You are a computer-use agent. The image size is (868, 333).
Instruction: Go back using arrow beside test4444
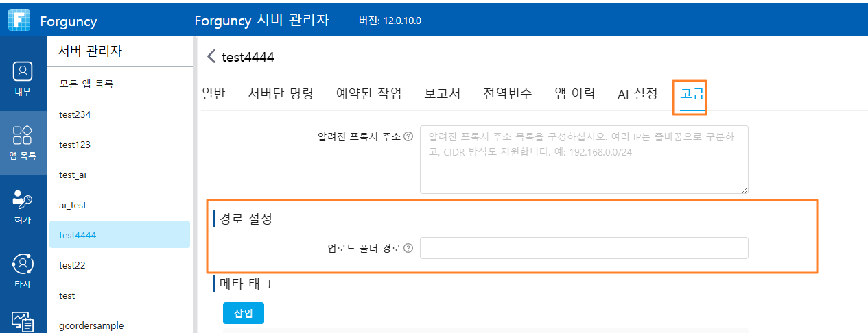point(211,57)
